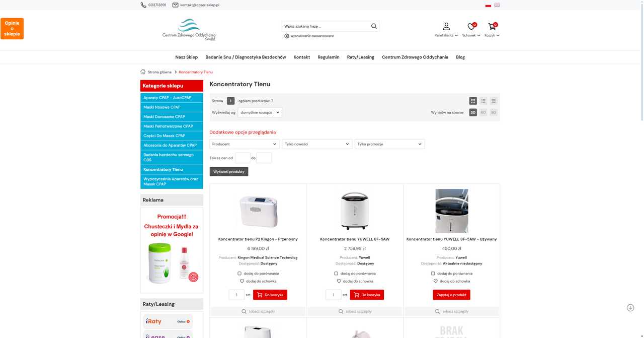Click quantity field for P2 Kingon
This screenshot has width=644, height=338.
point(236,295)
